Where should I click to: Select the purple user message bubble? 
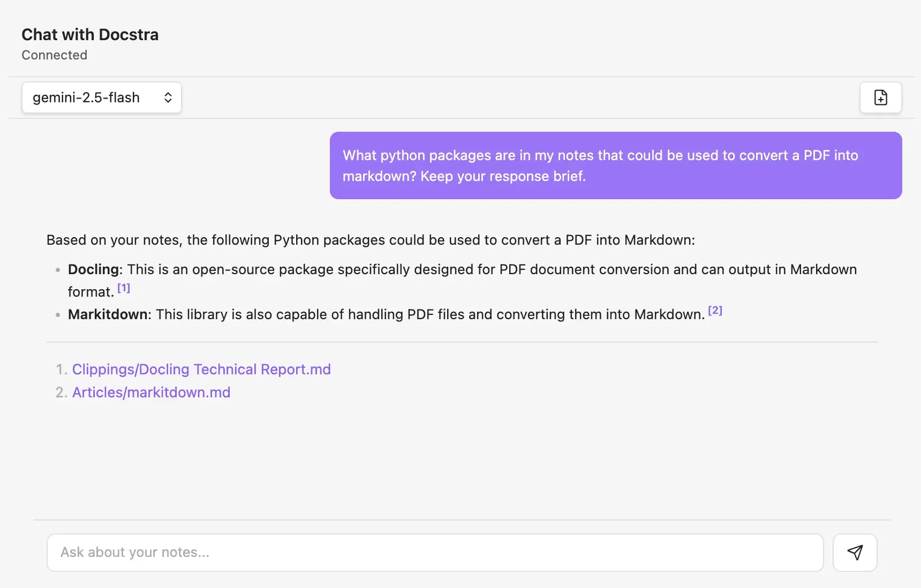[615, 165]
